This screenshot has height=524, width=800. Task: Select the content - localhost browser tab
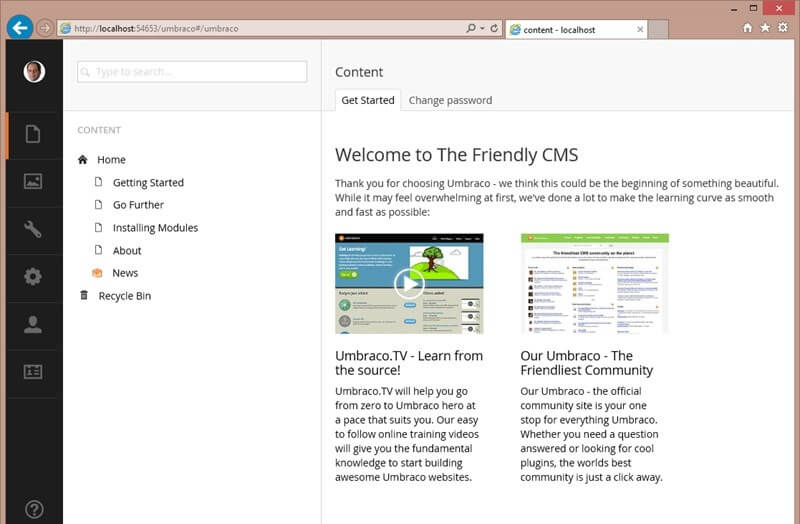click(x=576, y=30)
